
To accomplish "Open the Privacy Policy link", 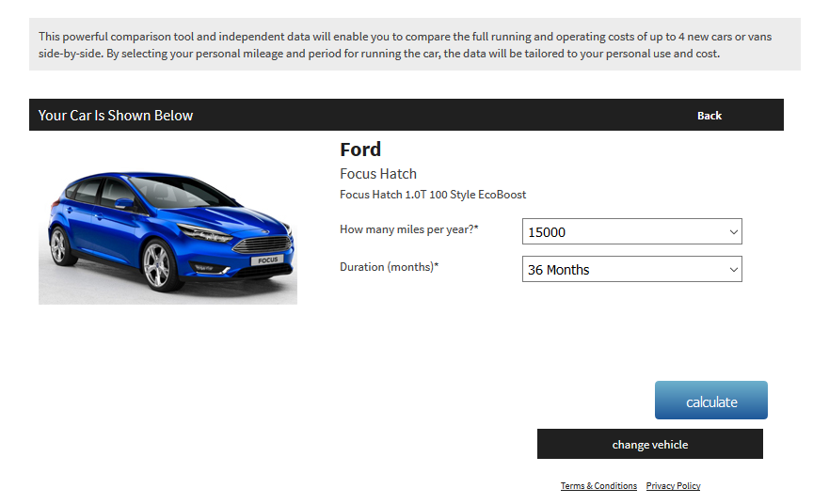I will [673, 485].
